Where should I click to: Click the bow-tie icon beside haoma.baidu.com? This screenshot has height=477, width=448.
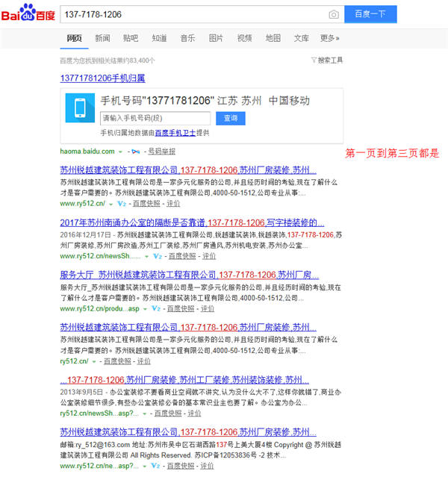(136, 152)
